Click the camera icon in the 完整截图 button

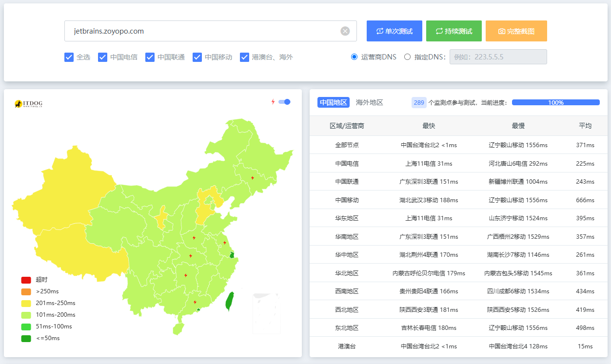[502, 31]
